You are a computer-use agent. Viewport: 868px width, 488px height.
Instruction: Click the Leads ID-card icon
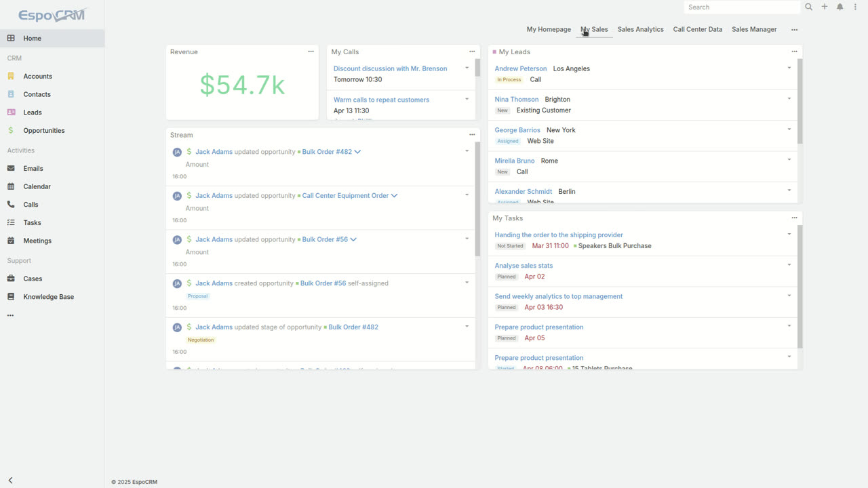tap(11, 113)
